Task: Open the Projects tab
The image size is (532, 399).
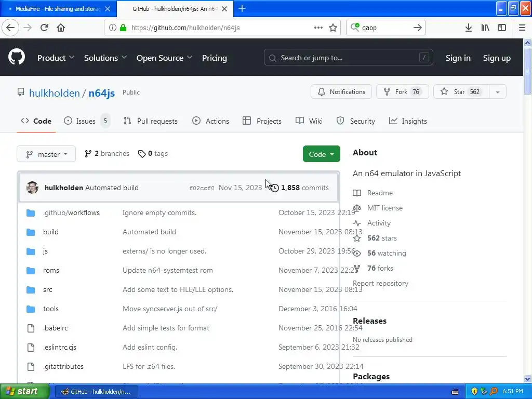Action: [262, 121]
